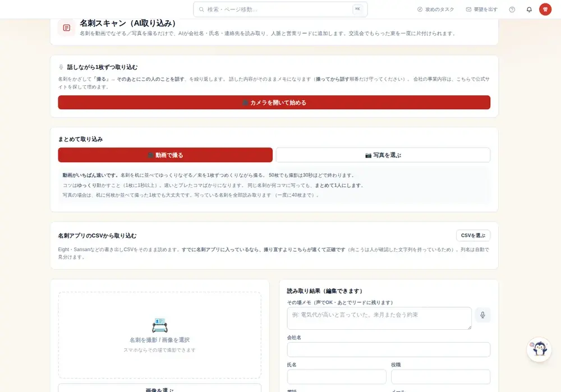Click the business card scanner icon in drop zone
Image resolution: width=561 pixels, height=392 pixels.
(x=159, y=325)
